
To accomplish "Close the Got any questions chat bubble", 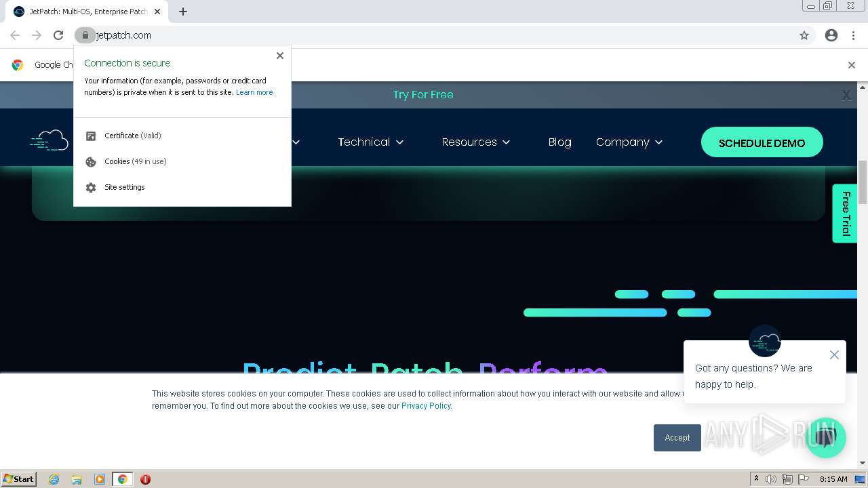I will point(834,354).
